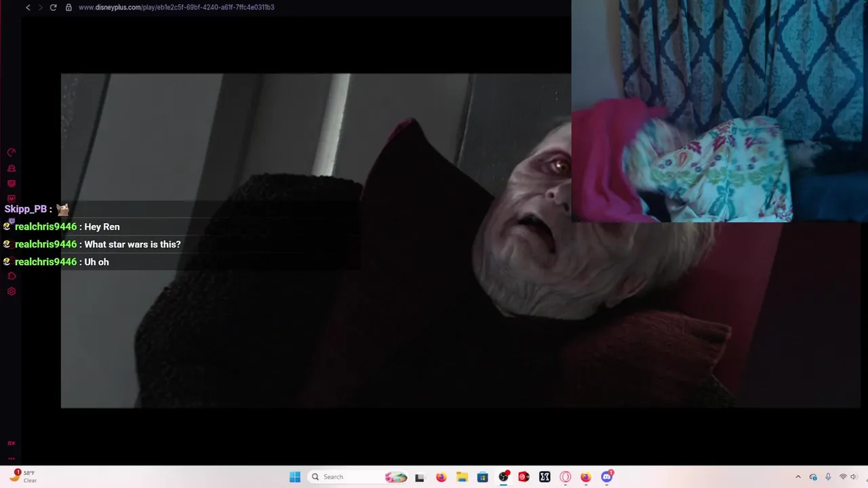Click chat message "Uh oh"
The height and width of the screenshot is (488, 868).
click(x=96, y=262)
